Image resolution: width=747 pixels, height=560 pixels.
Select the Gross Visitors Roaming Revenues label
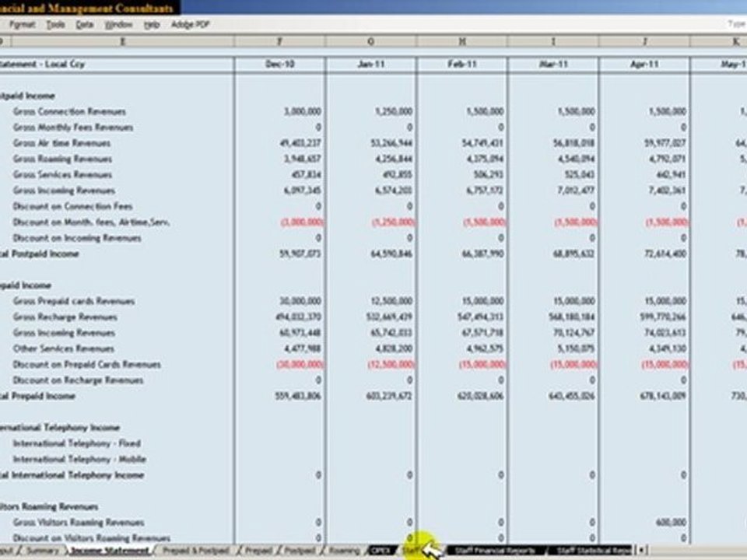tap(79, 523)
